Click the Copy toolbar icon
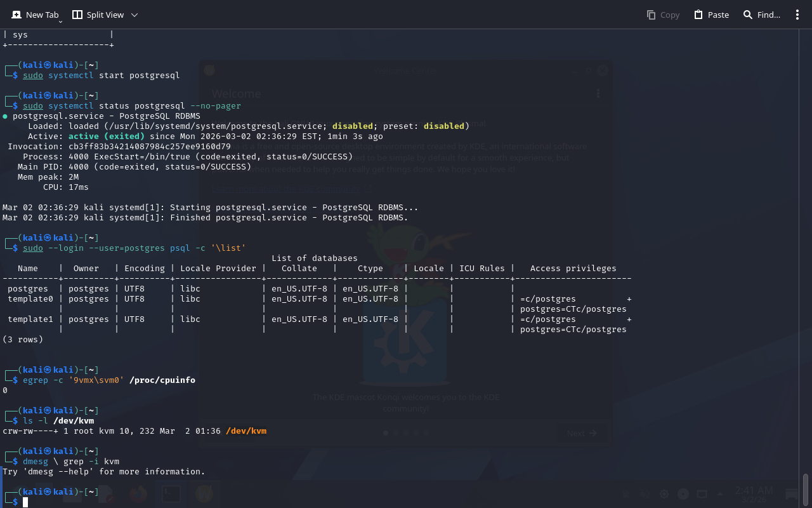The height and width of the screenshot is (508, 812). point(663,15)
